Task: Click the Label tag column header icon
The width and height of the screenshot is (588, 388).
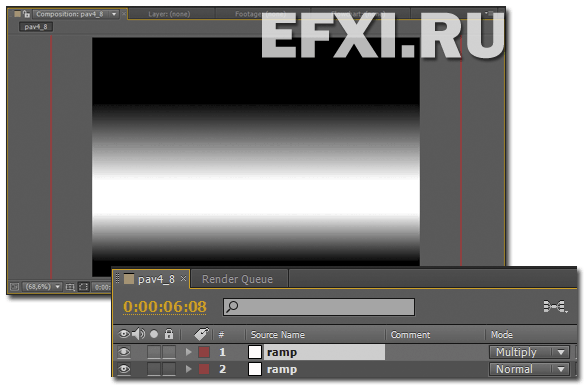Action: (x=201, y=334)
